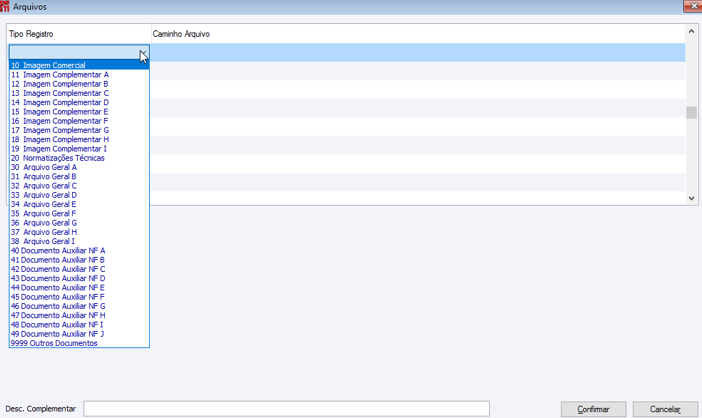Screen dimensions: 702x418
Task: Focus the Desc. Complementar text field
Action: 287,409
